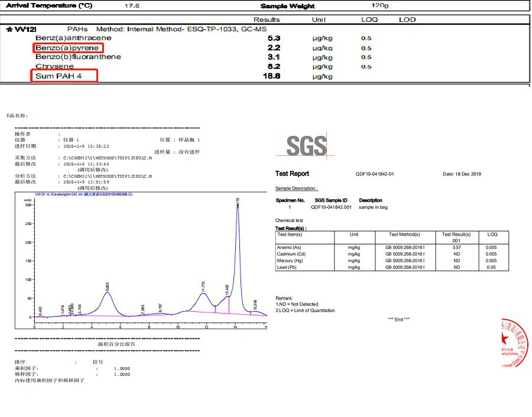Click the "样品瓶 1" position value
This screenshot has height=417, width=532.
189,139
